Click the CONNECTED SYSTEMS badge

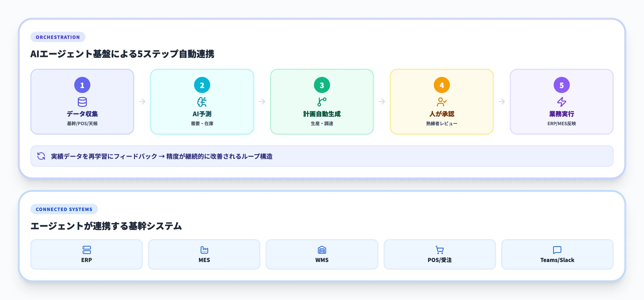tap(64, 209)
